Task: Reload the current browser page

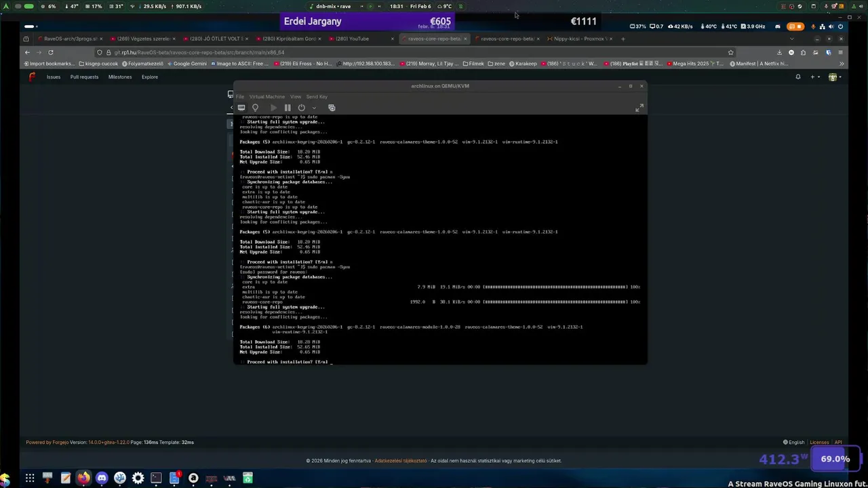Action: pos(50,52)
